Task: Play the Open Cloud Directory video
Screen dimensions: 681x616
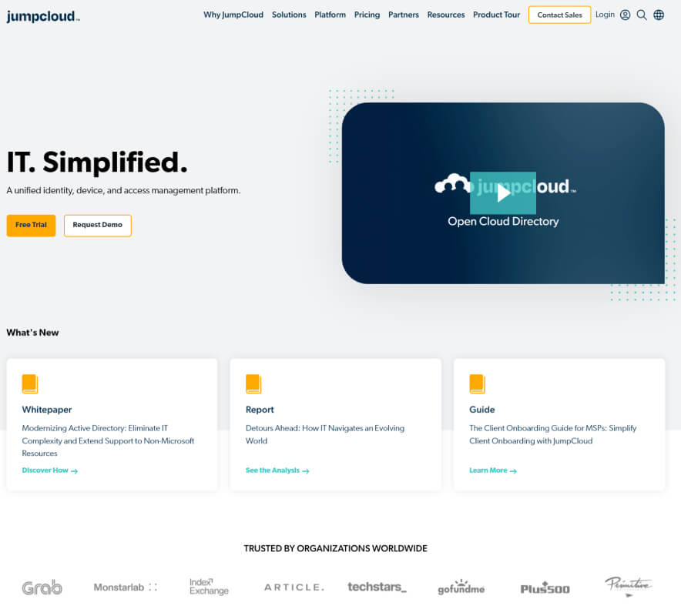Action: tap(503, 192)
